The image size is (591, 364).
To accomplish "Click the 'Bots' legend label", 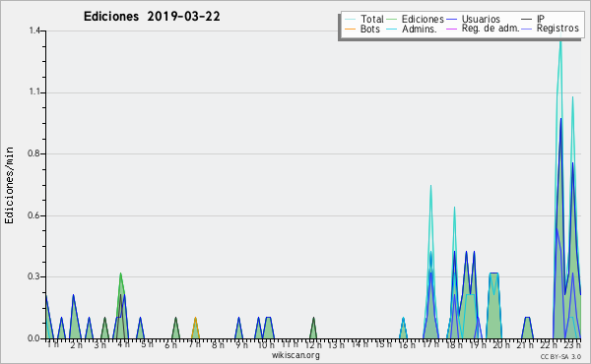I will [370, 29].
